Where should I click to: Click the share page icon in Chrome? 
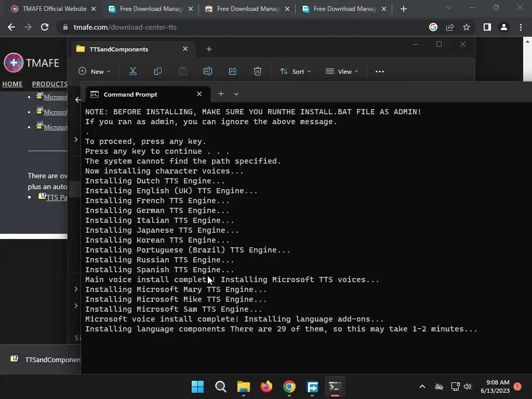click(450, 27)
